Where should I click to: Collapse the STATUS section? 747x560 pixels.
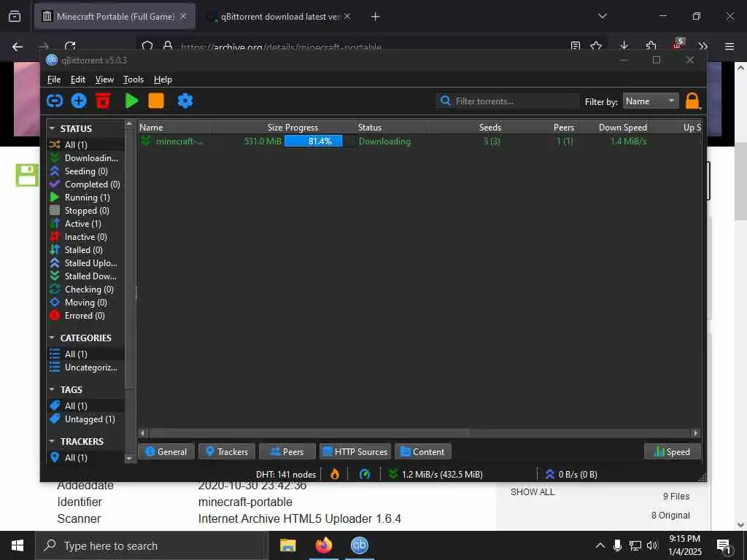(52, 128)
